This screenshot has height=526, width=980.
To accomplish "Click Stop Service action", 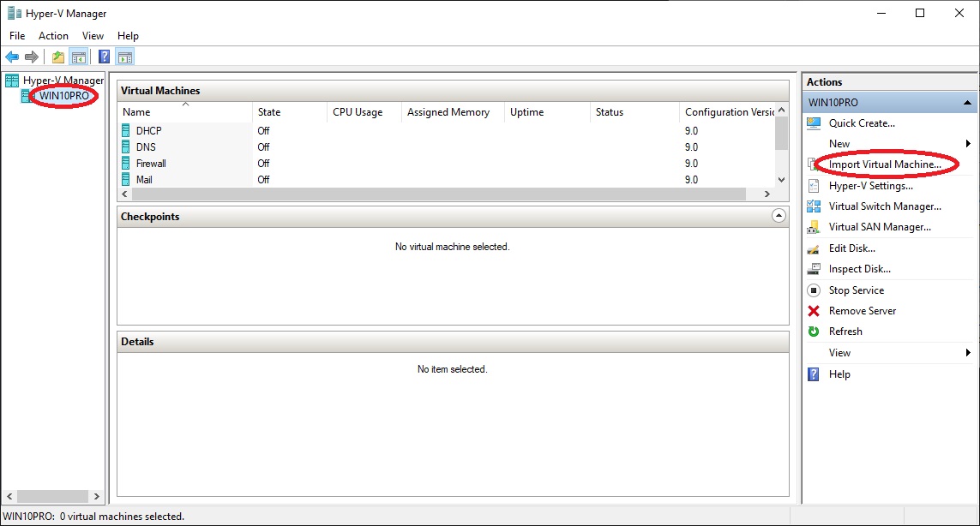I will tap(857, 290).
